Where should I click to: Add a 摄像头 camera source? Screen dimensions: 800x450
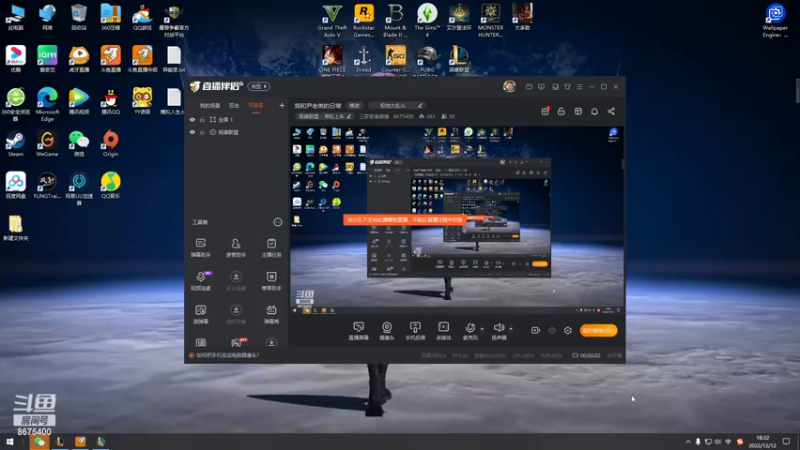tap(387, 331)
